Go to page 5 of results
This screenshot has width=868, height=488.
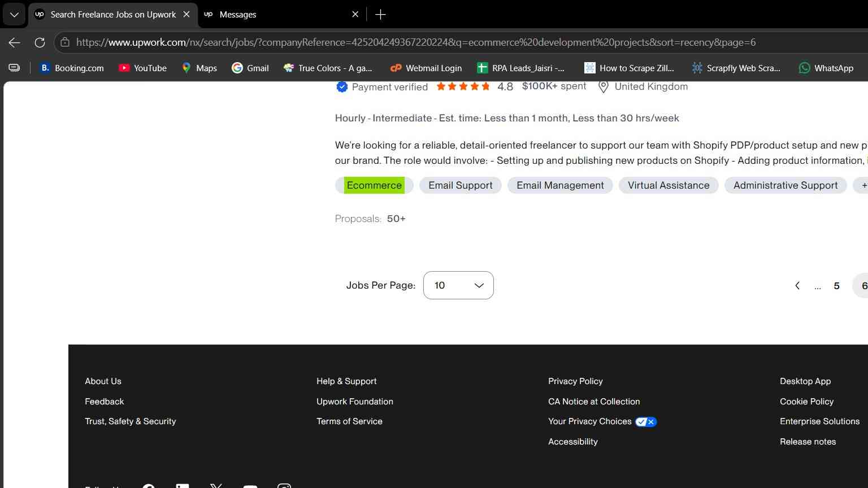point(836,286)
